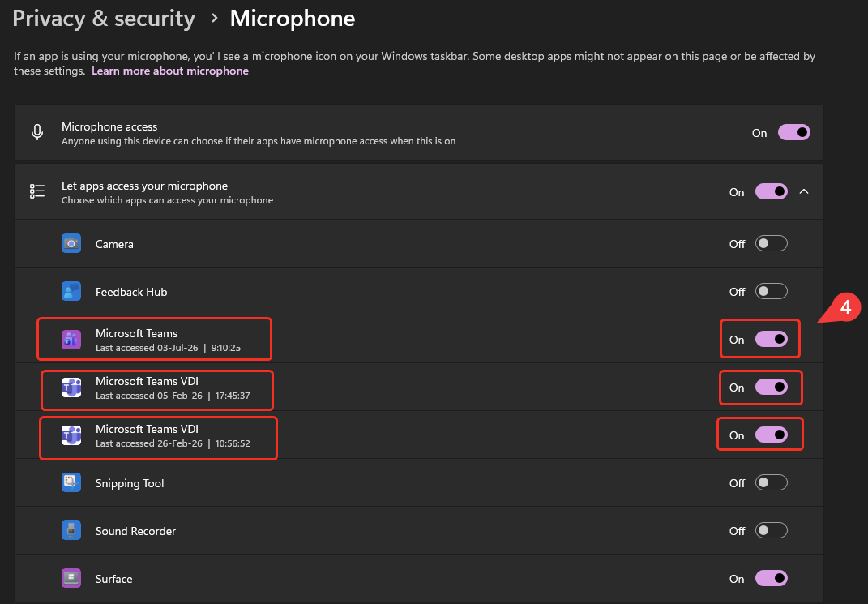Click the Microphone access label
Viewport: 868px width, 604px height.
coord(109,126)
